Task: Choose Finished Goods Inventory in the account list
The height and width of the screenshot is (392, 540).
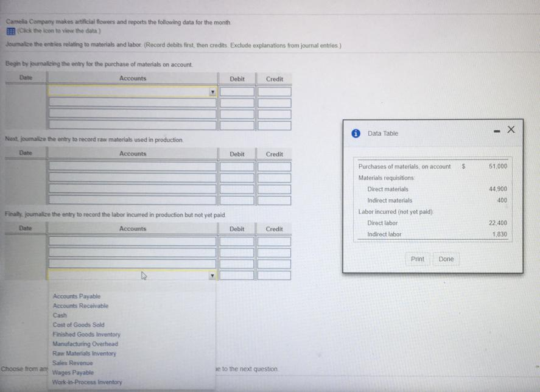Action: pyautogui.click(x=86, y=334)
